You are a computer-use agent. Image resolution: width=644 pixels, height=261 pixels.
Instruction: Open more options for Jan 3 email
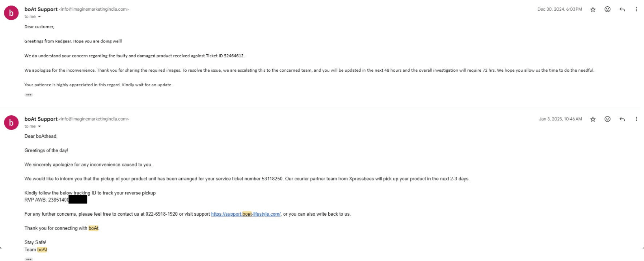click(636, 119)
